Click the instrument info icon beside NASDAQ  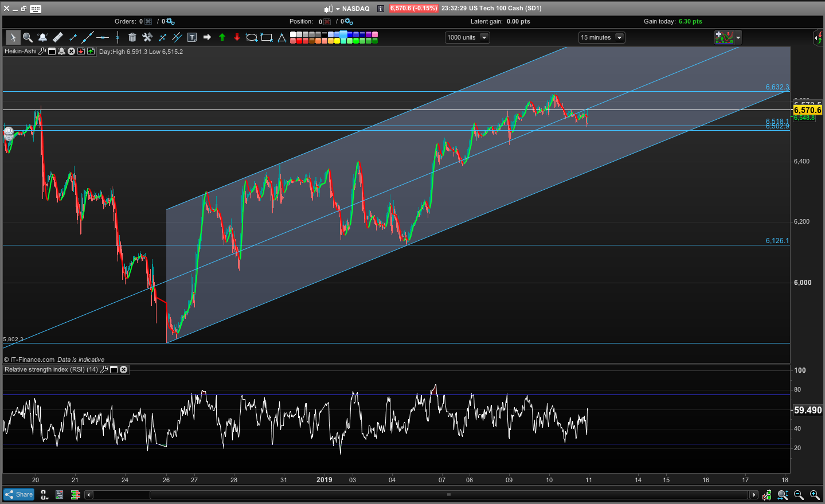click(380, 9)
